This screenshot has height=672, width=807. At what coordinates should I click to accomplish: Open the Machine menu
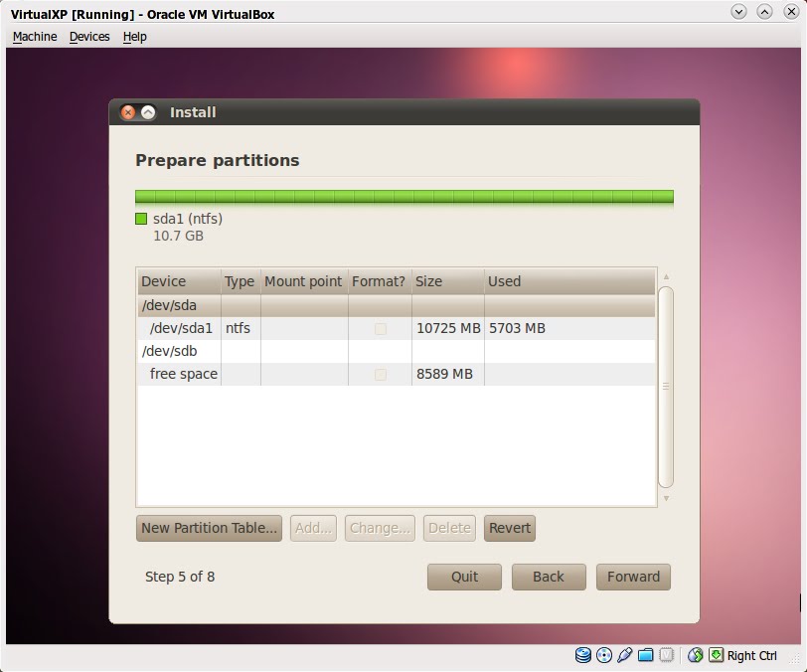pyautogui.click(x=35, y=37)
